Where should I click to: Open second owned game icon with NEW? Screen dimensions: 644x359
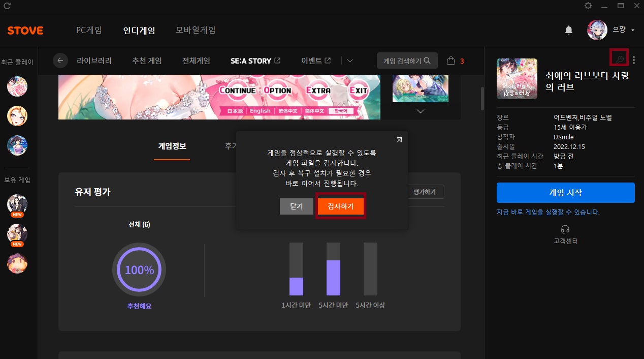click(17, 234)
